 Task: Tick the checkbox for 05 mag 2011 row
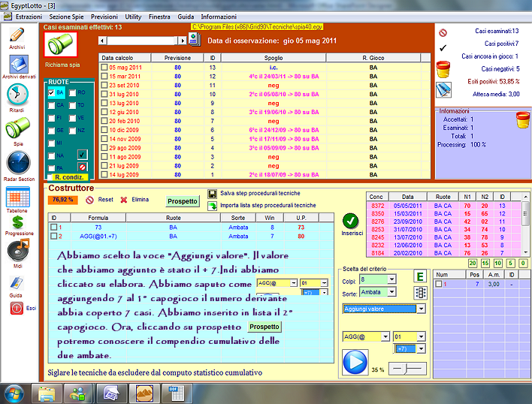[104, 67]
